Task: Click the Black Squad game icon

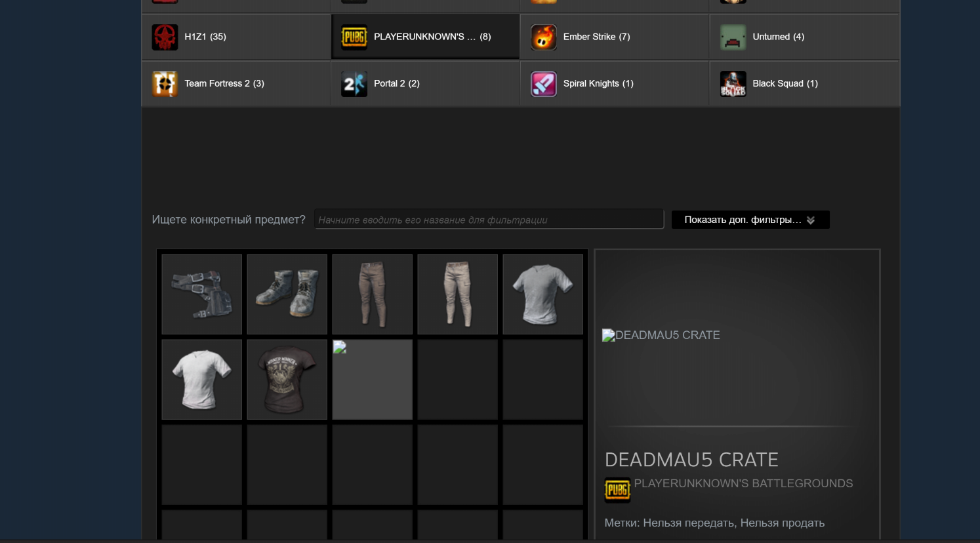Action: click(x=733, y=84)
